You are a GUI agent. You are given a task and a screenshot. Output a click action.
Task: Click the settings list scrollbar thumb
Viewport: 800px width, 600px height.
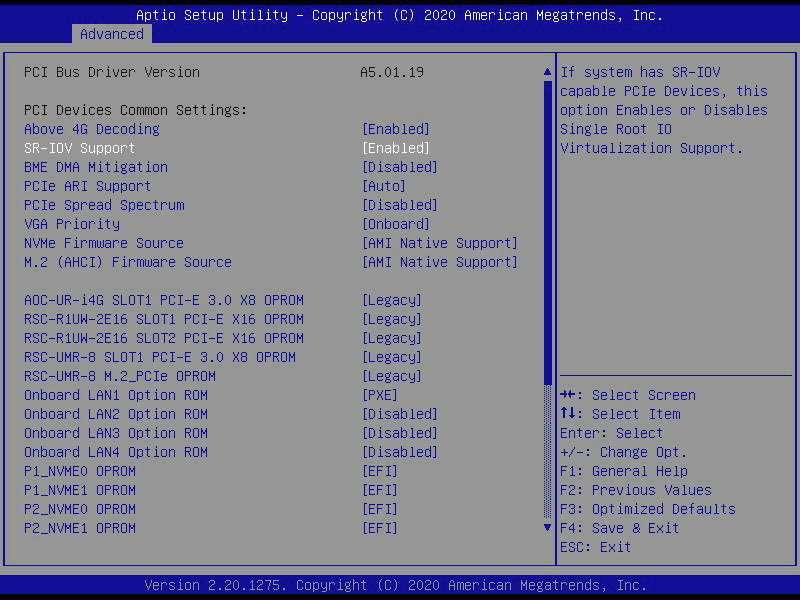click(x=547, y=232)
